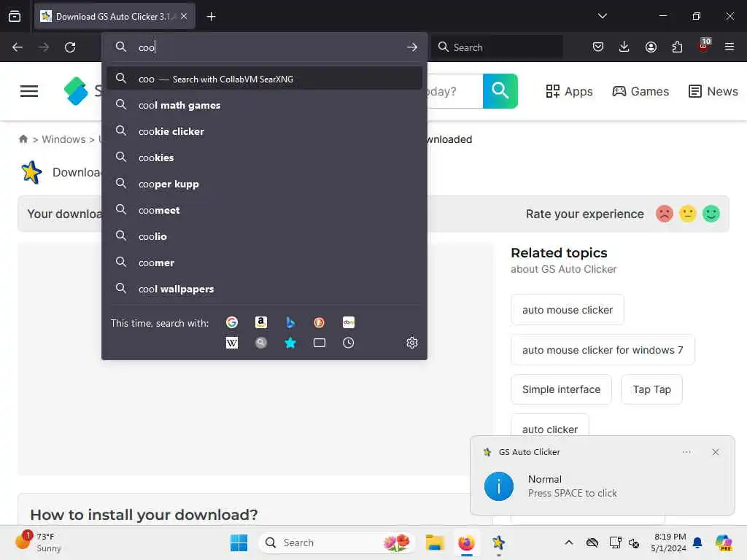Click the go arrow in the address bar

coord(412,47)
